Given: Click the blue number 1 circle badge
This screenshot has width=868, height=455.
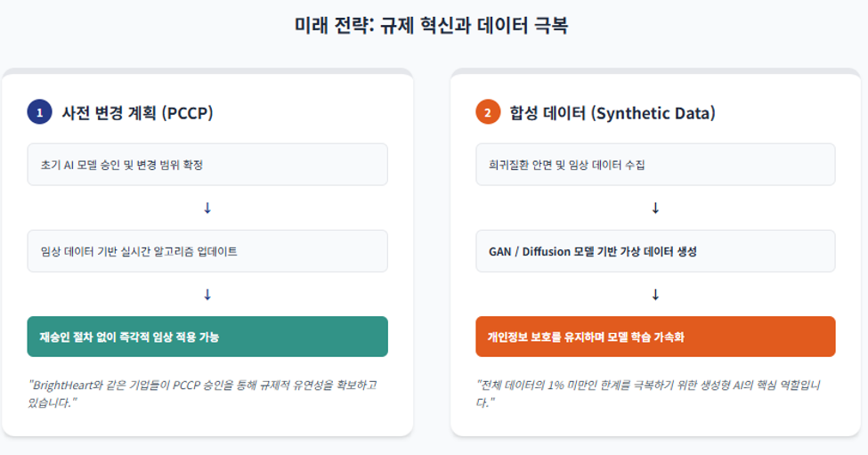Looking at the screenshot, I should tap(39, 112).
